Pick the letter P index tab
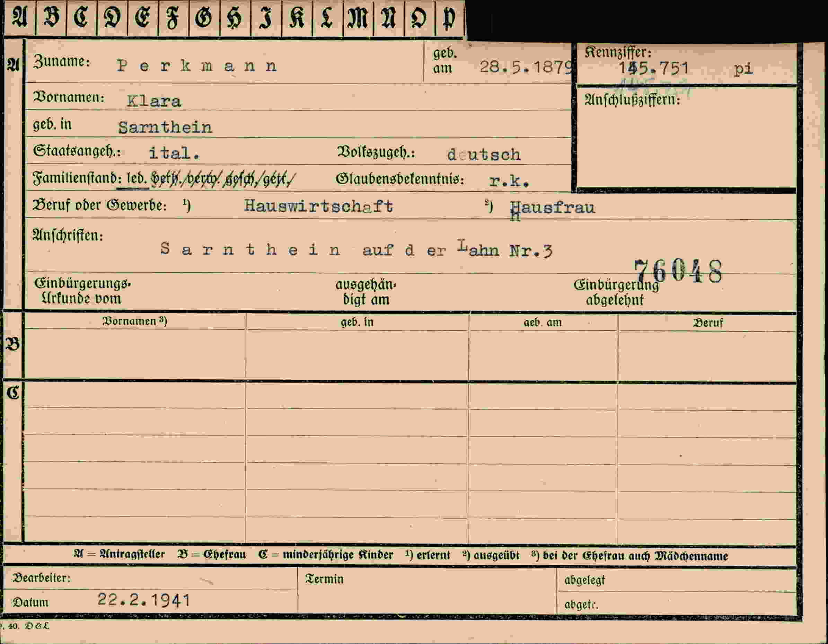 [x=450, y=18]
